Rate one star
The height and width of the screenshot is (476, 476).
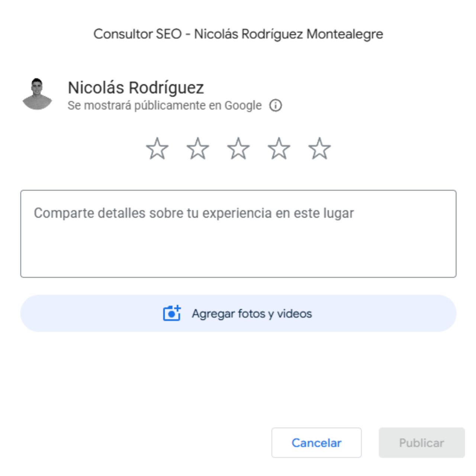click(157, 149)
